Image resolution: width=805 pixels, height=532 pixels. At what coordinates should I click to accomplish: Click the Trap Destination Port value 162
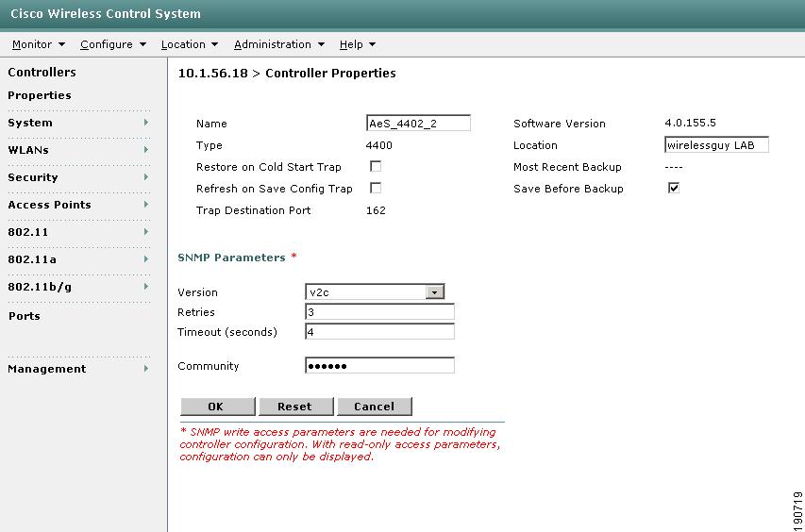pos(376,210)
